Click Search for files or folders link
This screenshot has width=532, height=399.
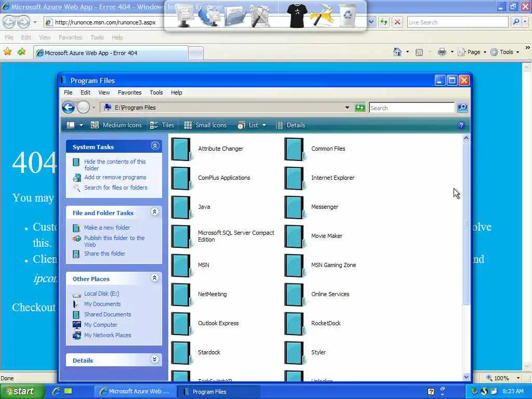tap(116, 188)
